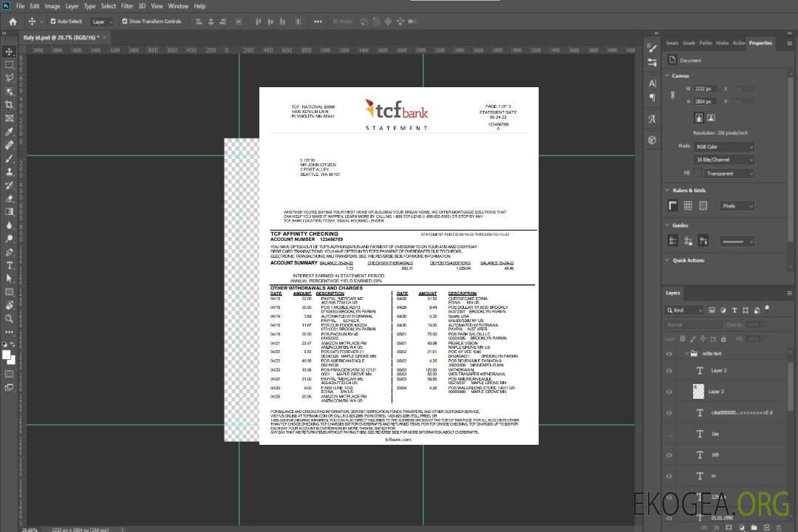Select the Lasso tool
The image size is (798, 532).
[x=9, y=78]
